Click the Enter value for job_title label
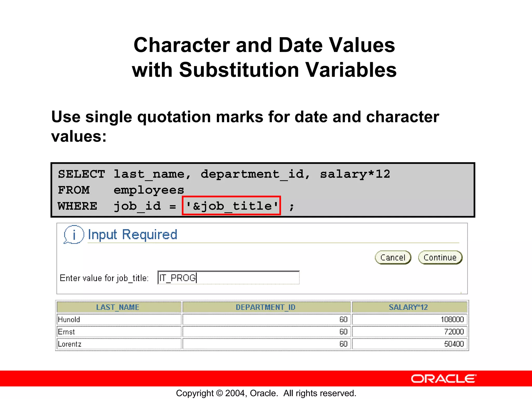This screenshot has width=532, height=399. tap(104, 278)
